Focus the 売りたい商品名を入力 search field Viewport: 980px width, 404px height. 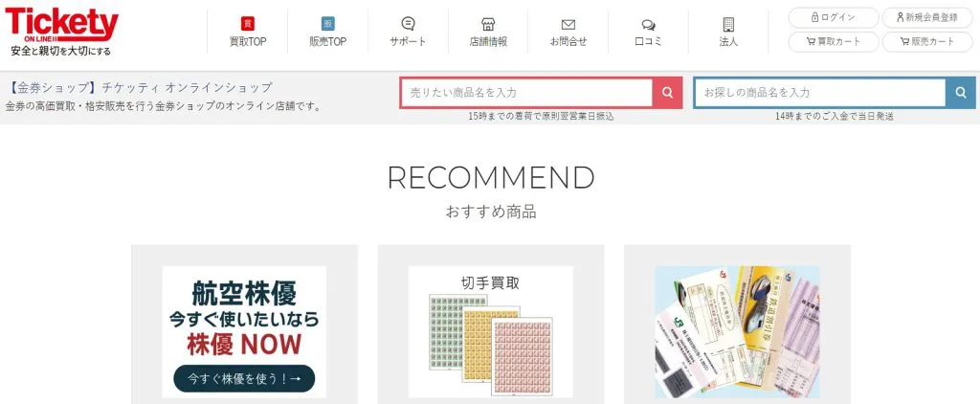[x=527, y=93]
